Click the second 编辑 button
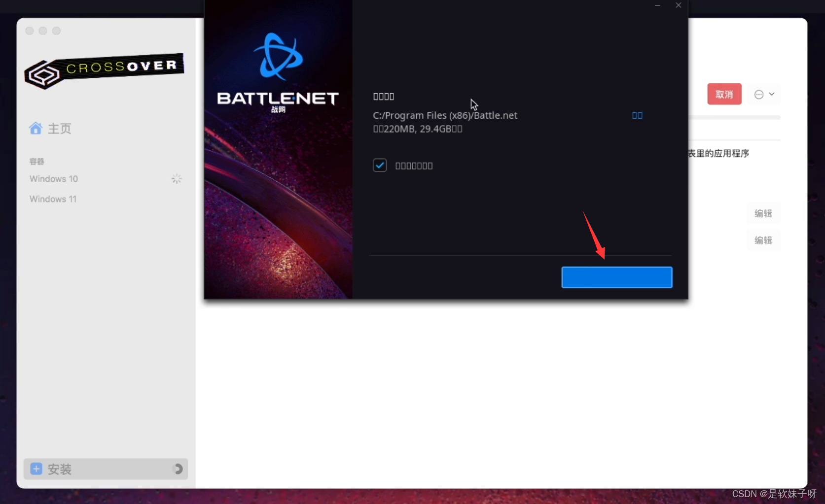 point(763,240)
